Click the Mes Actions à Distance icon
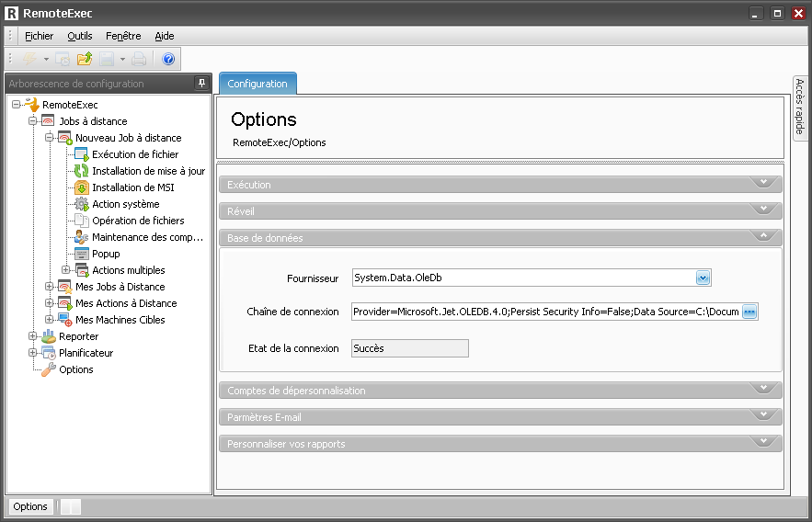812x522 pixels. coord(64,303)
